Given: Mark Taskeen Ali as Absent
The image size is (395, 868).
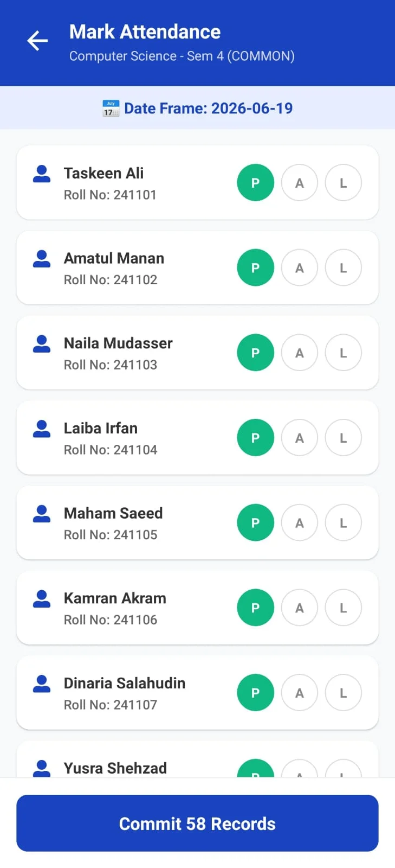Looking at the screenshot, I should 299,183.
